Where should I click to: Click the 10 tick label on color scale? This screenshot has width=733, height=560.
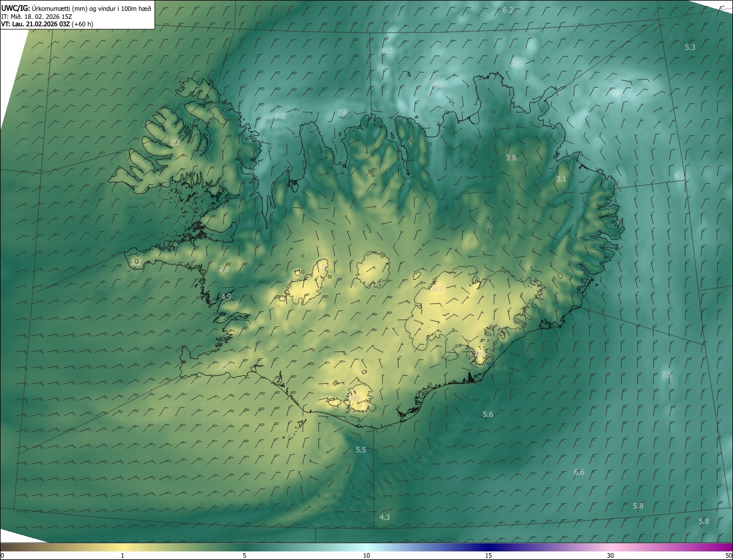[x=366, y=555]
